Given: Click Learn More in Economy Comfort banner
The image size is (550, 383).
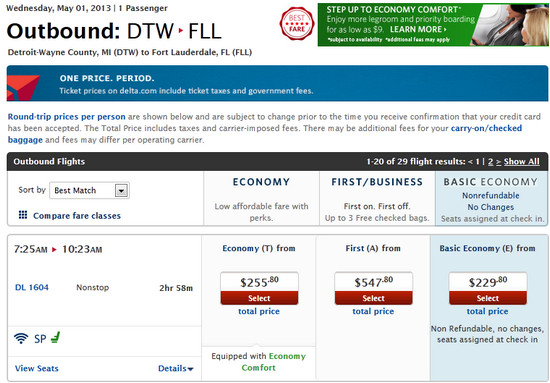Looking at the screenshot, I should coord(418,29).
